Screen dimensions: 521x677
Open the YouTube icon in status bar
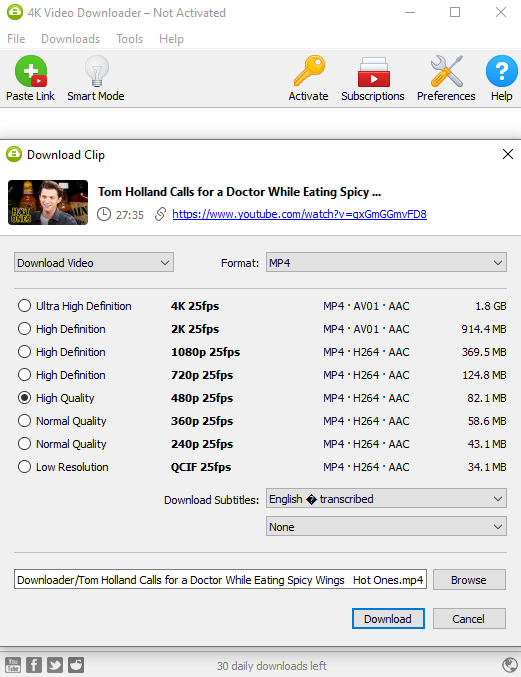13,665
